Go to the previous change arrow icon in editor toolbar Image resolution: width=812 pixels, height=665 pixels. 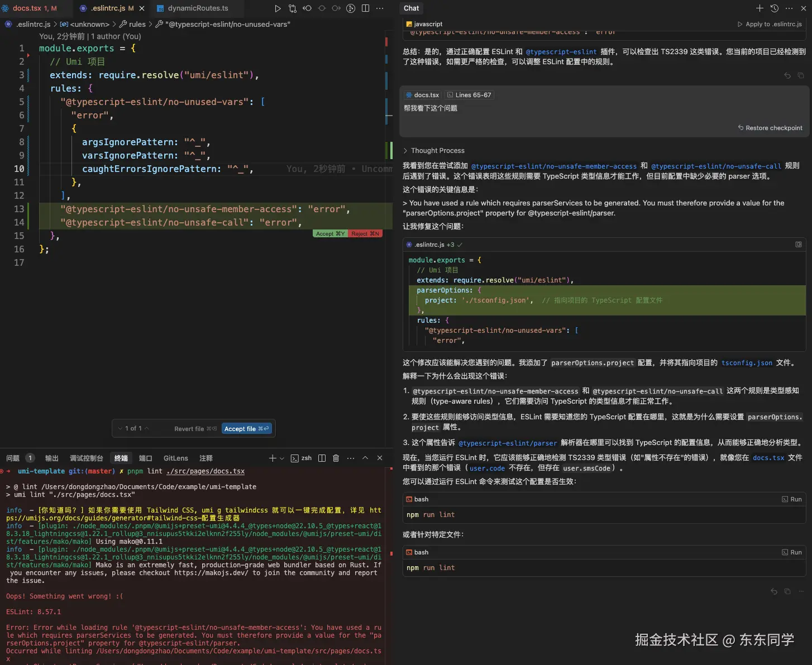click(x=307, y=8)
